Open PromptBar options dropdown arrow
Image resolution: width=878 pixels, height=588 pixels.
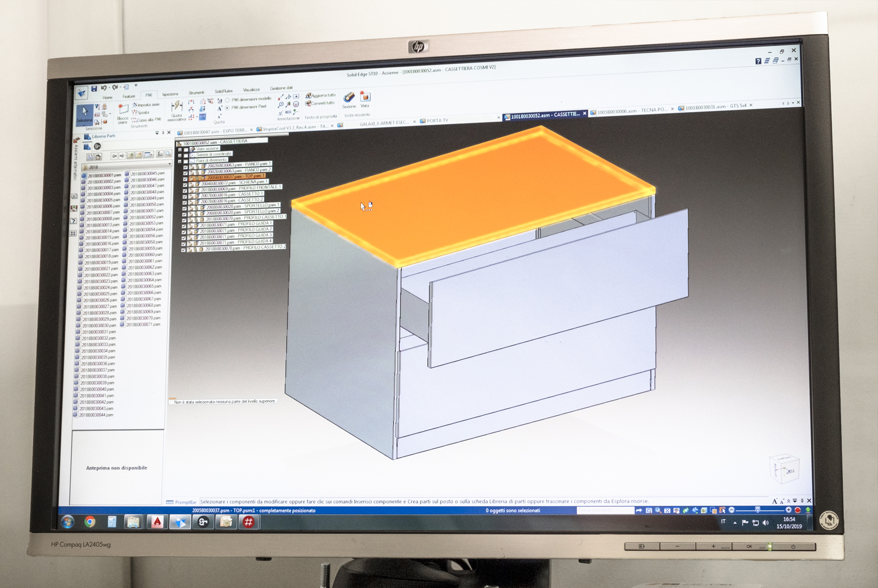click(x=795, y=501)
